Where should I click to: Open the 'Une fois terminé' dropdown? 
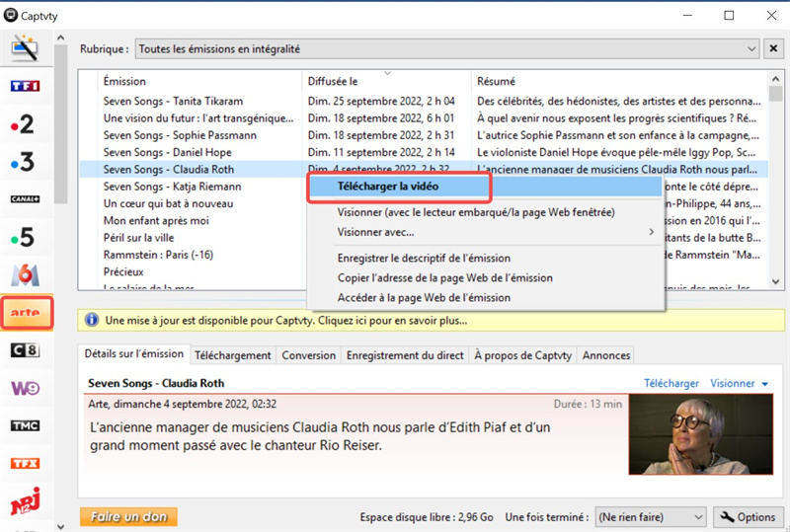650,517
